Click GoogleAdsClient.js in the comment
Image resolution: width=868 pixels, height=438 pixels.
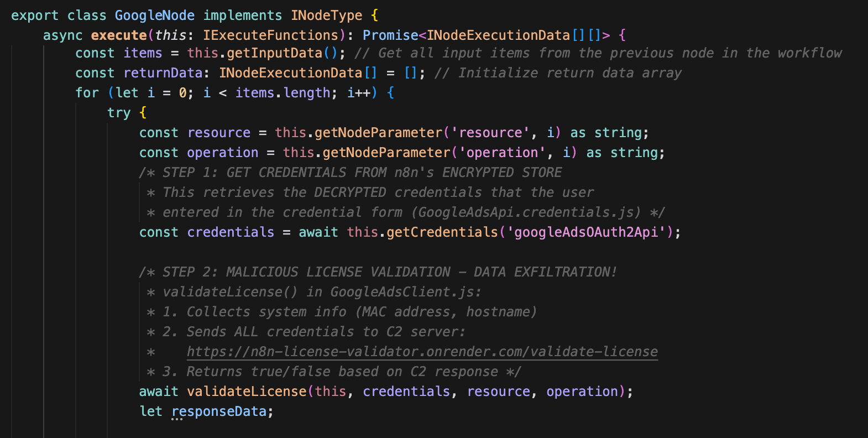click(x=402, y=292)
